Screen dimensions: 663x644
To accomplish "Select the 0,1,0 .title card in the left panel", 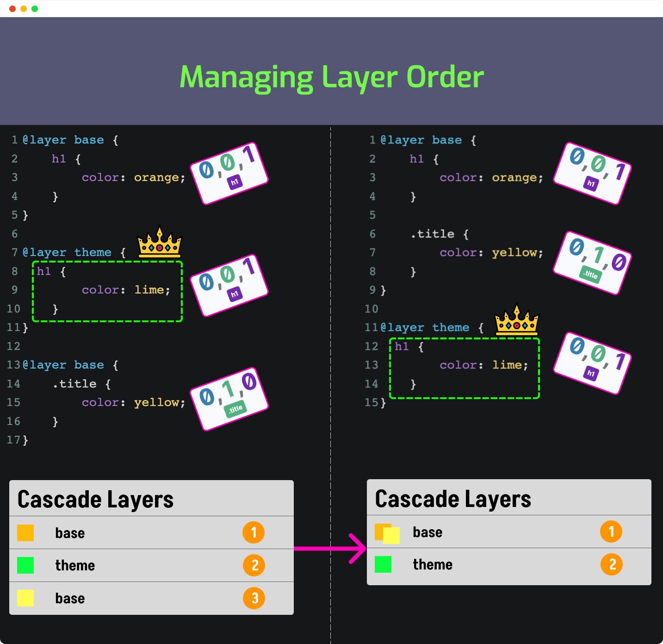I will pyautogui.click(x=229, y=399).
